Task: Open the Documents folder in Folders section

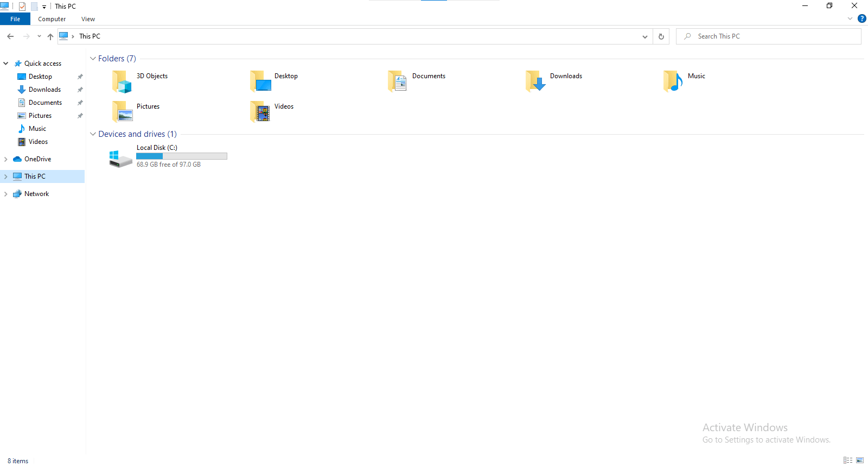Action: (x=398, y=81)
